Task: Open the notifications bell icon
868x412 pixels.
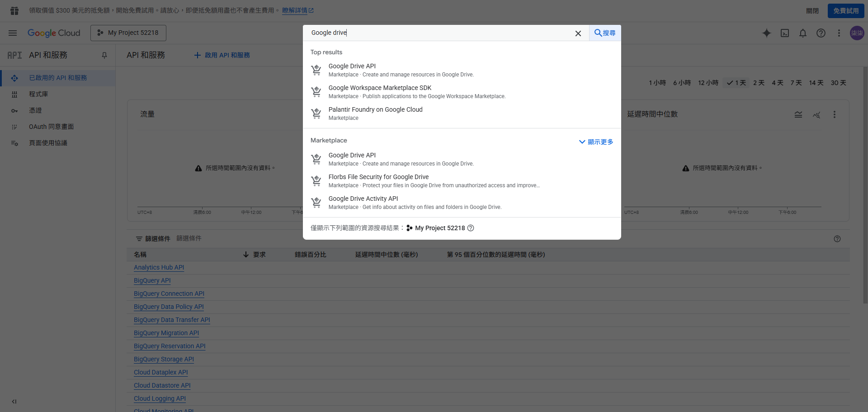Action: (x=803, y=33)
